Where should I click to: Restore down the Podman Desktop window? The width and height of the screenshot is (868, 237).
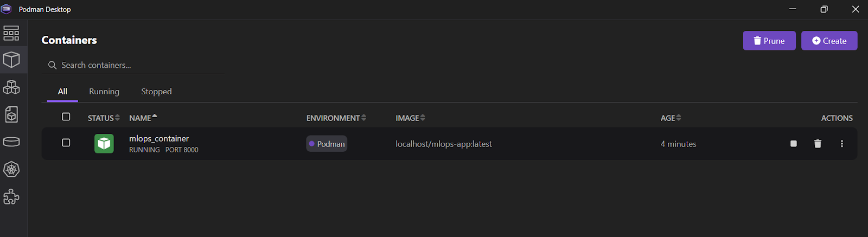tap(824, 9)
